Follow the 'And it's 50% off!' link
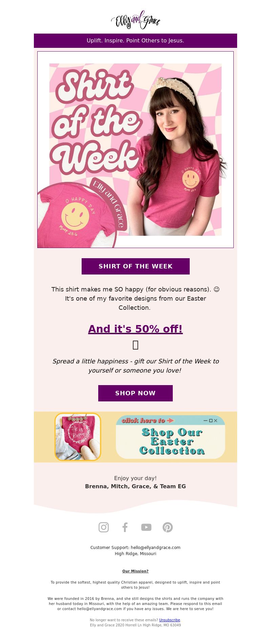Image resolution: width=271 pixels, height=644 pixels. (x=135, y=329)
